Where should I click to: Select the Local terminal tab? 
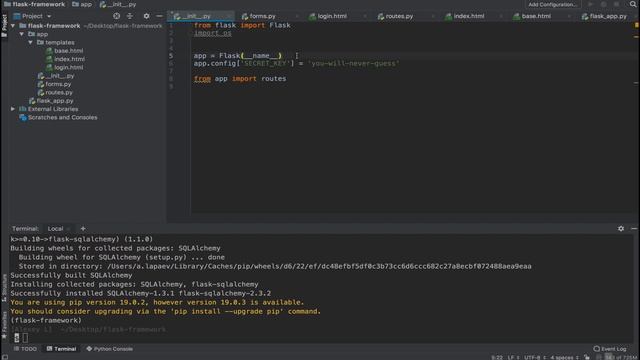[x=56, y=229]
